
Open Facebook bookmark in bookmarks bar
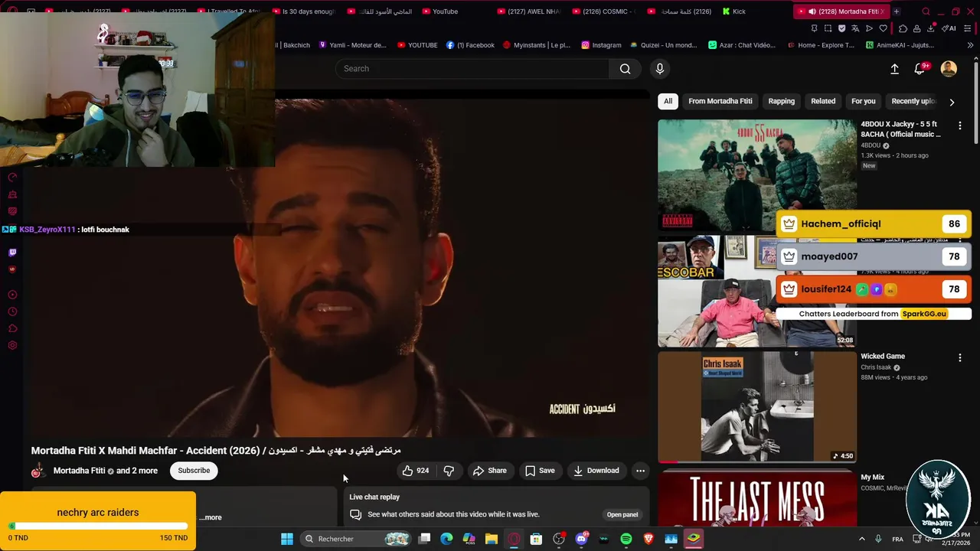point(470,45)
